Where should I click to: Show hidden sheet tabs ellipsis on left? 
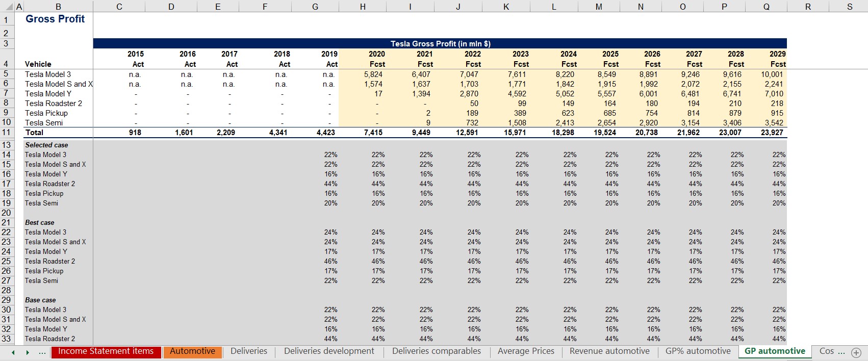coord(42,352)
